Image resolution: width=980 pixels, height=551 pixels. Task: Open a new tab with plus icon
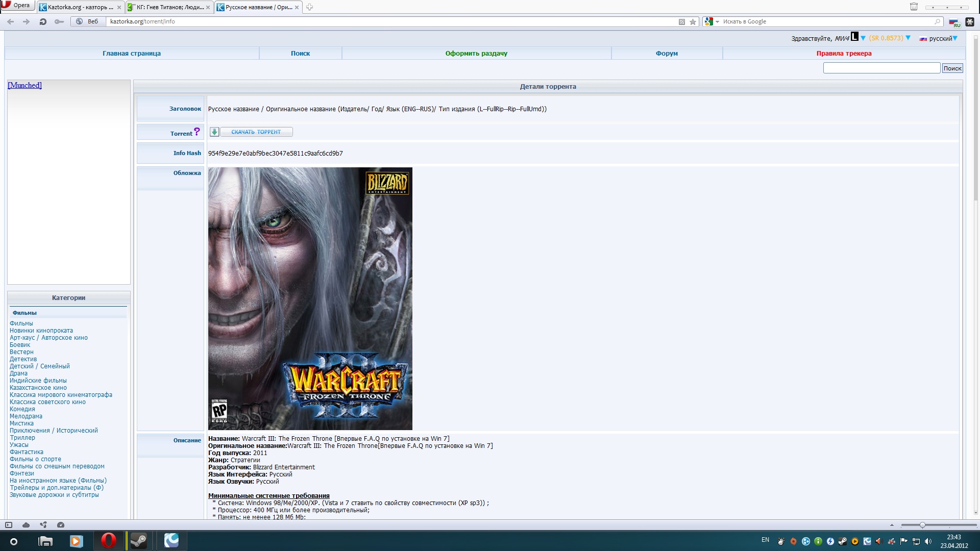(309, 7)
